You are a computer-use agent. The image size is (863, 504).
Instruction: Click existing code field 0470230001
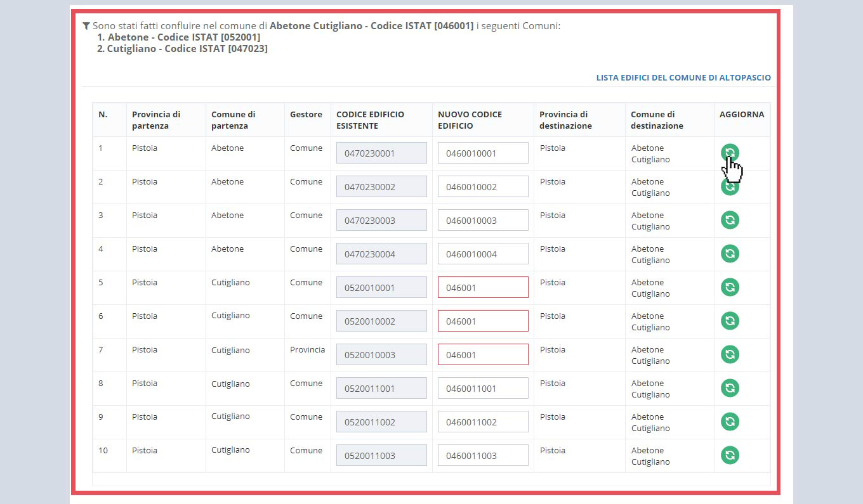(x=381, y=153)
